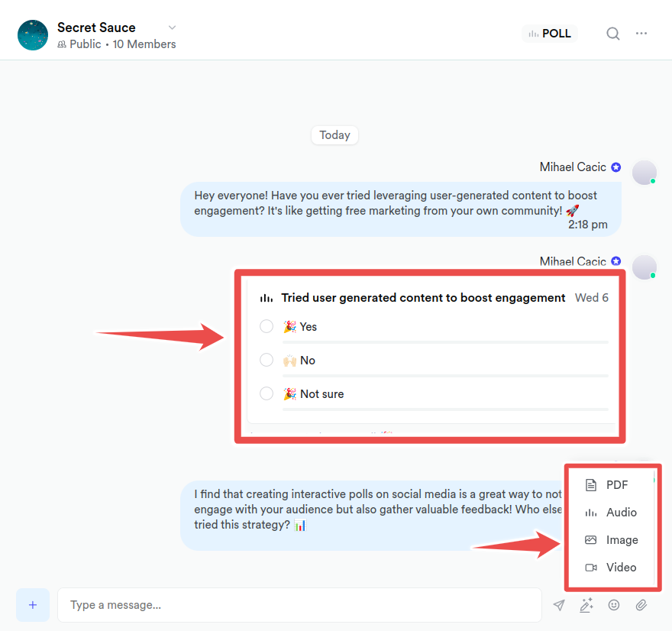Choose Audio from the attachment menu
Image resolution: width=672 pixels, height=631 pixels.
[x=611, y=513]
